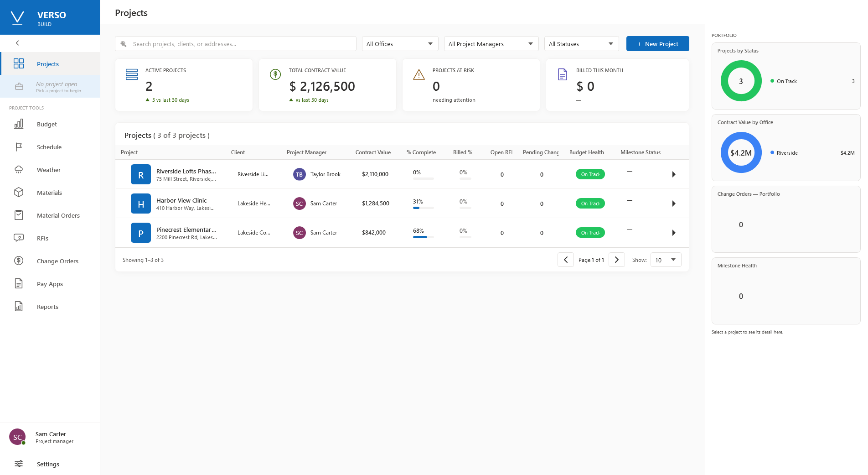This screenshot has width=868, height=475.
Task: Click the Projects at Risk warning icon
Action: 419,74
